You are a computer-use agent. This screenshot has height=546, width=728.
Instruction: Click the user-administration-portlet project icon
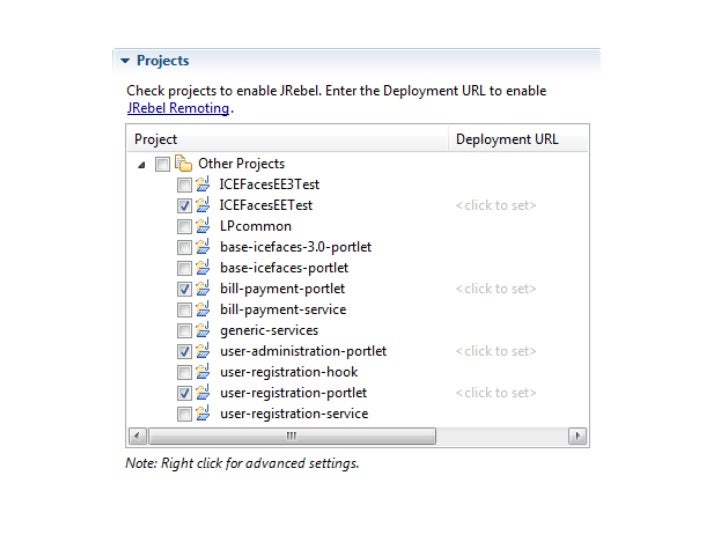(202, 351)
